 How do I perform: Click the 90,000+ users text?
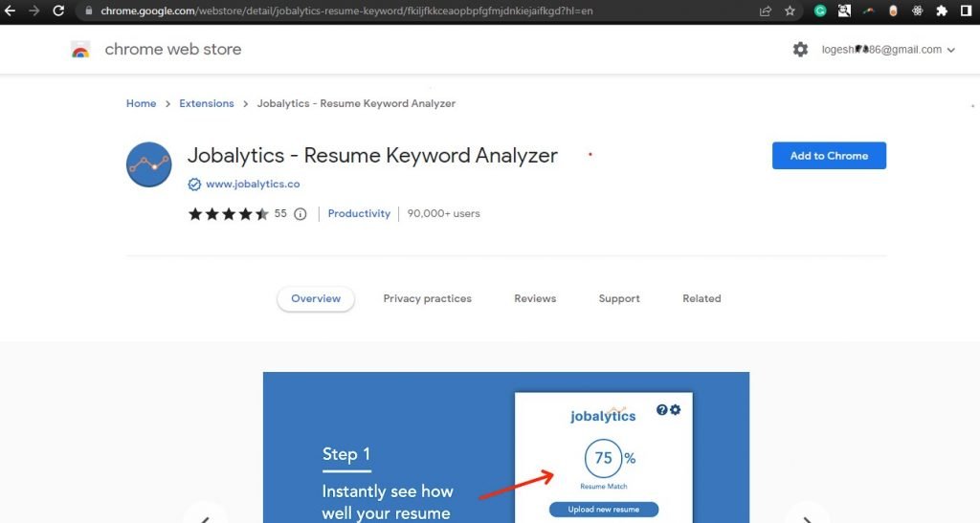point(444,213)
